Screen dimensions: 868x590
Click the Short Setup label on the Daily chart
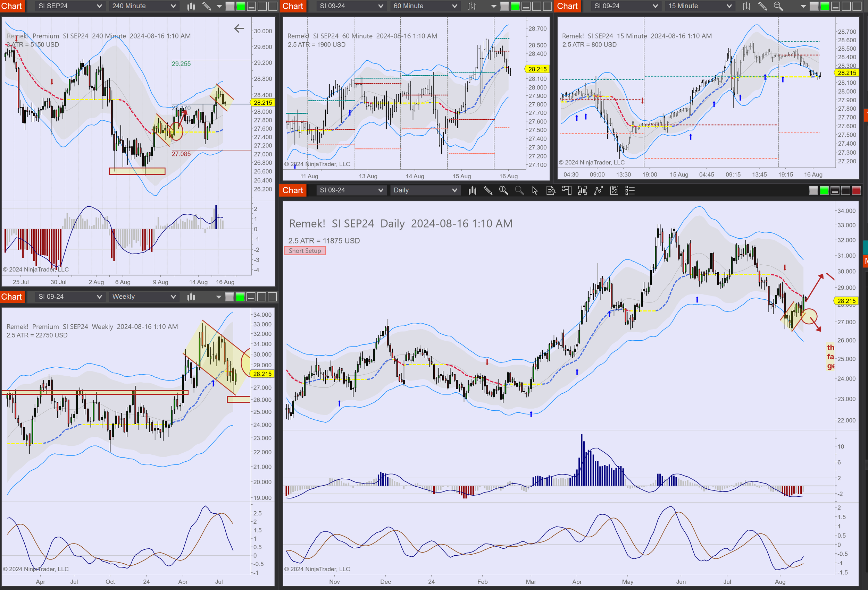(304, 251)
